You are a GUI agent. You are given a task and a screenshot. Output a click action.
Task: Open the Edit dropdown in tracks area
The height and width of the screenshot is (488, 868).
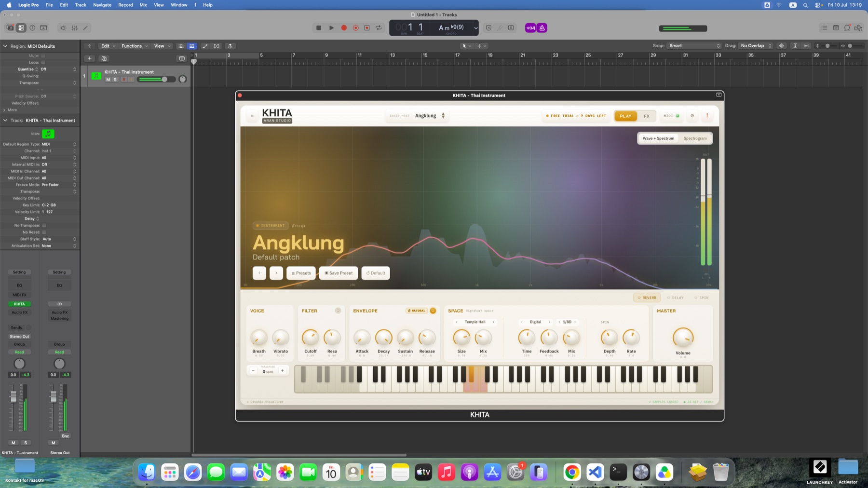tap(108, 46)
